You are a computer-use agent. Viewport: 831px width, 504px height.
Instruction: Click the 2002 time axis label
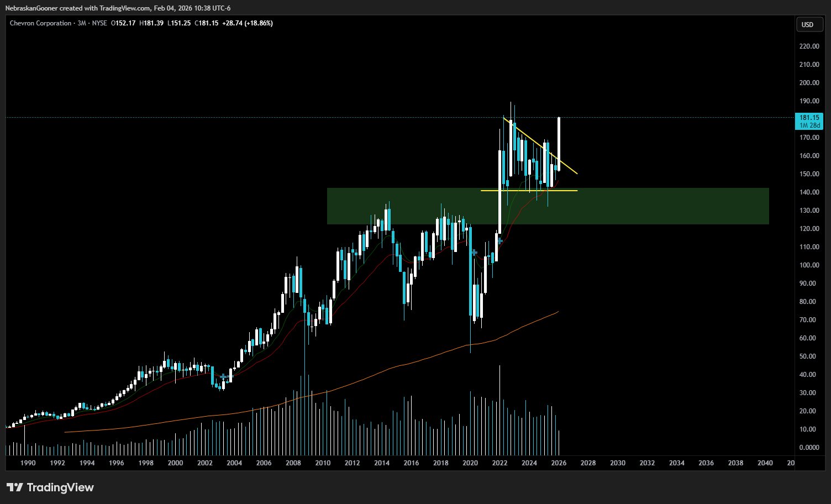pyautogui.click(x=205, y=463)
